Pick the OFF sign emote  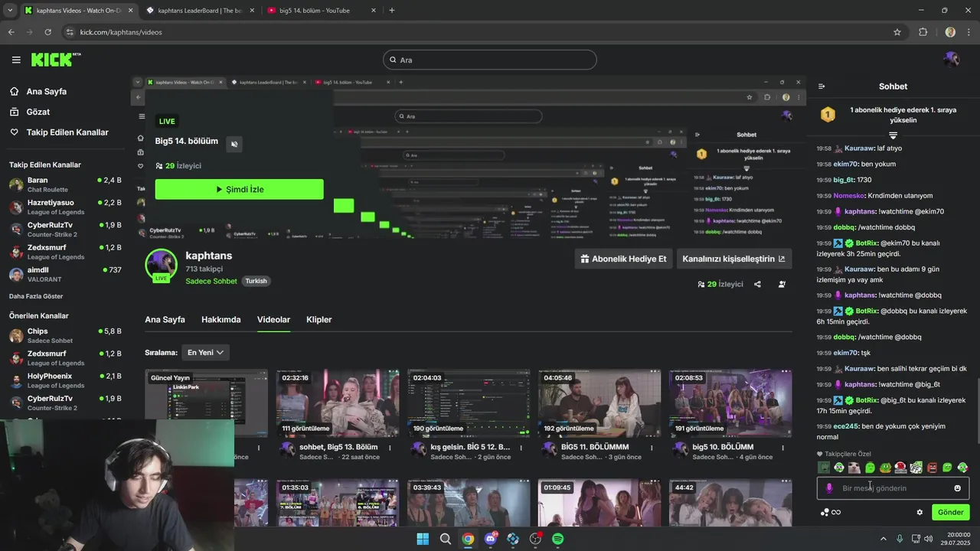pos(916,468)
